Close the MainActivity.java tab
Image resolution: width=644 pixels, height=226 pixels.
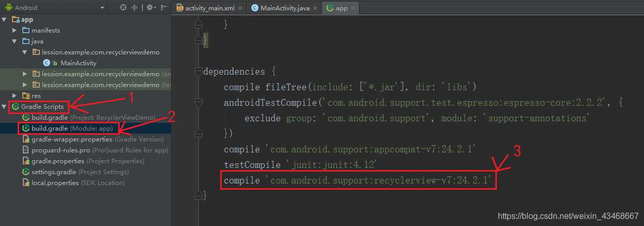[x=315, y=8]
